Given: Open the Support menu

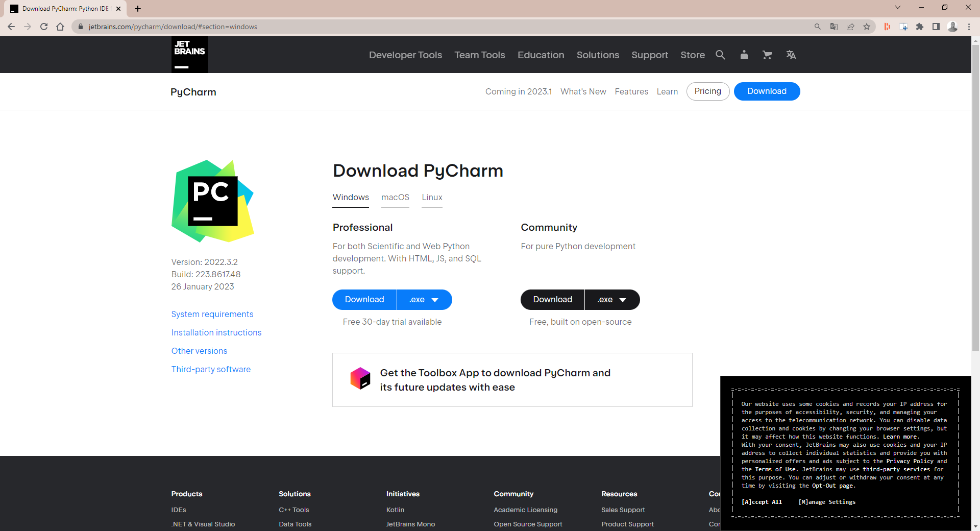Looking at the screenshot, I should click(650, 55).
